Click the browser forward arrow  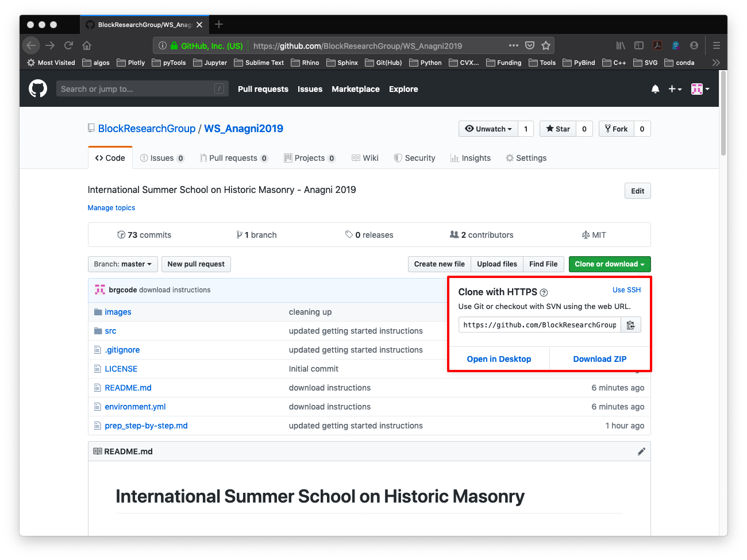50,45
